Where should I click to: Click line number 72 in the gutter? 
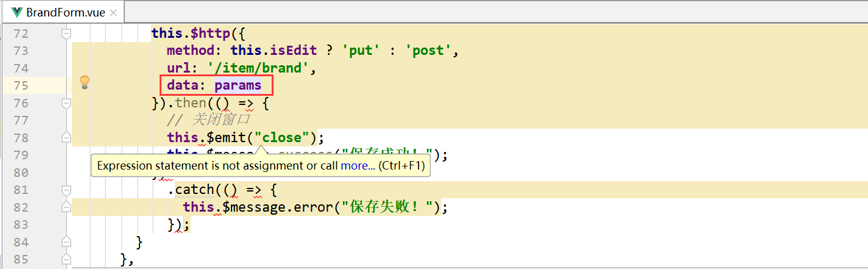pos(20,33)
